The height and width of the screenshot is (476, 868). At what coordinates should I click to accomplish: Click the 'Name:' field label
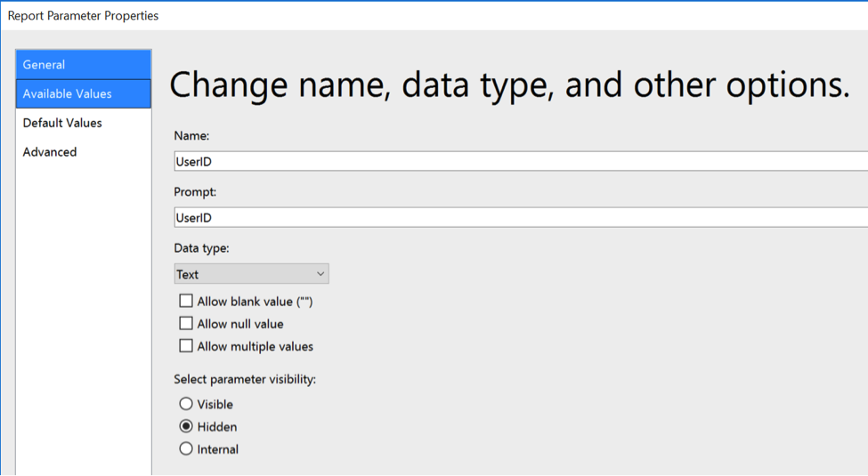tap(191, 135)
